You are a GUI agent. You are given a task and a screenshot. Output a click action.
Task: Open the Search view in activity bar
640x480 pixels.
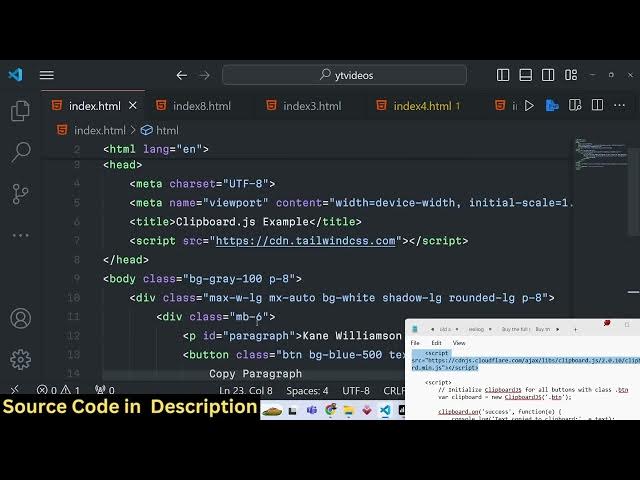pyautogui.click(x=20, y=152)
